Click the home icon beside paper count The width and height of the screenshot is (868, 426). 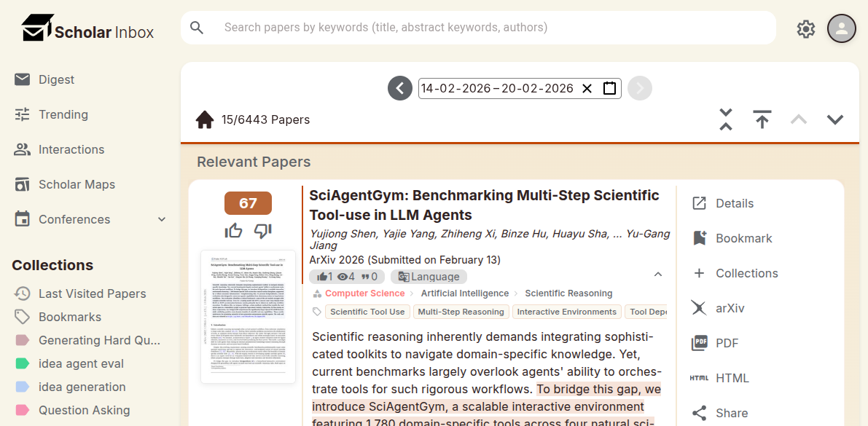(x=205, y=119)
